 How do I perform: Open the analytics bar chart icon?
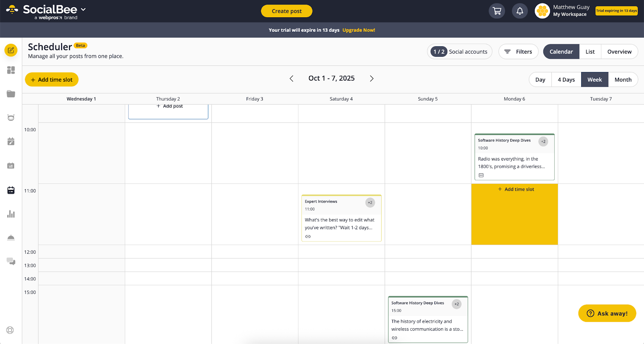11,214
